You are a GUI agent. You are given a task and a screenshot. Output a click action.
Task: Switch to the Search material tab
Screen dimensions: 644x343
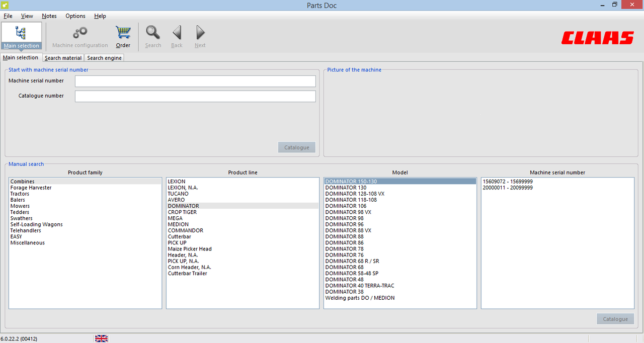point(63,58)
